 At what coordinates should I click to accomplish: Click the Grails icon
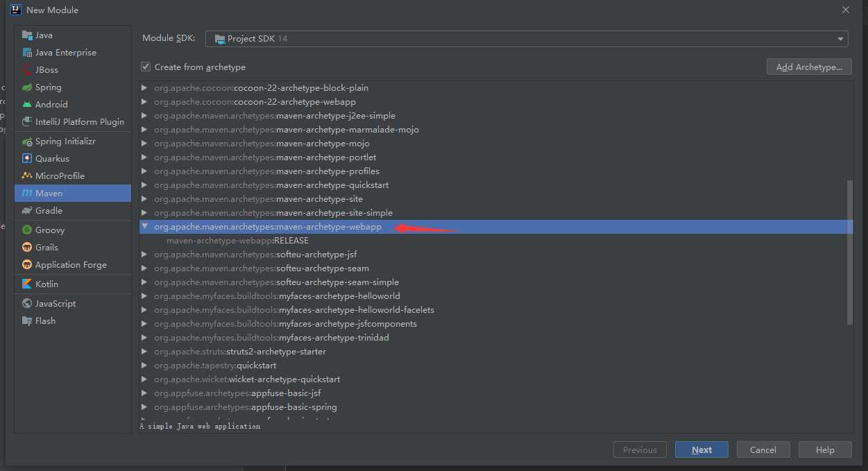tap(27, 248)
